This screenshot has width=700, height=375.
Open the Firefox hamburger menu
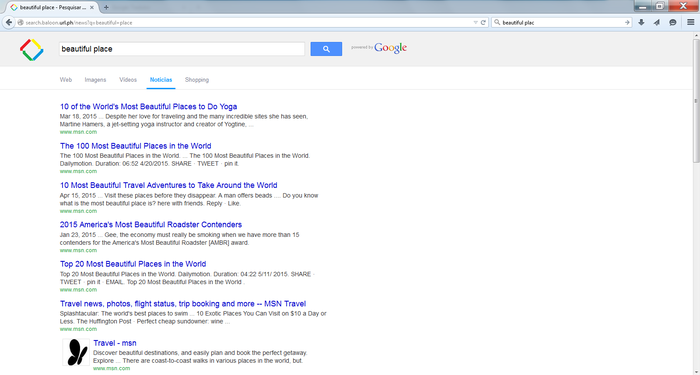pyautogui.click(x=690, y=22)
